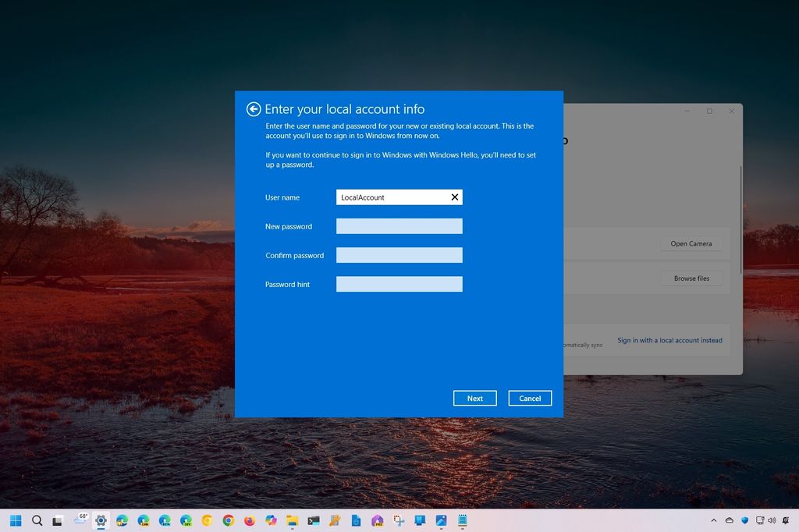Open Windows Security shield in the tray
This screenshot has height=532, width=799.
coord(744,520)
